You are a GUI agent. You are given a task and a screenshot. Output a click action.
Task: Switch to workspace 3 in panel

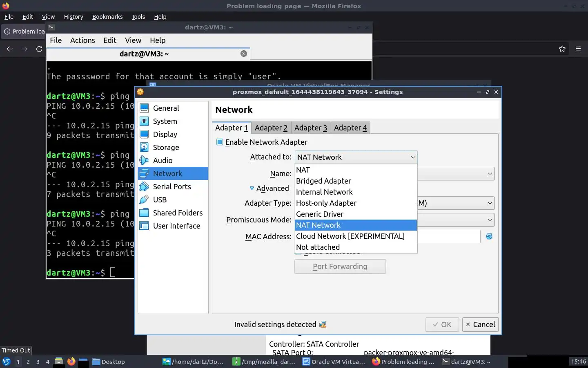(x=38, y=361)
